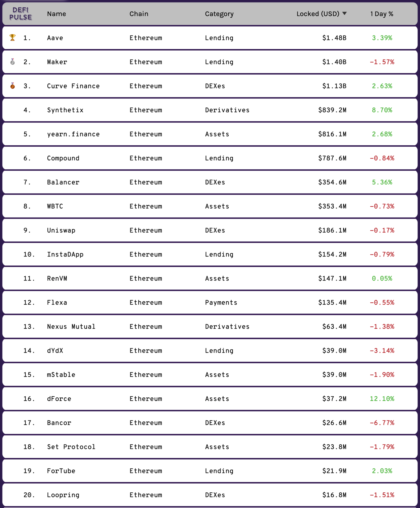Select the Set Protocol row
This screenshot has width=420, height=508.
pyautogui.click(x=210, y=447)
